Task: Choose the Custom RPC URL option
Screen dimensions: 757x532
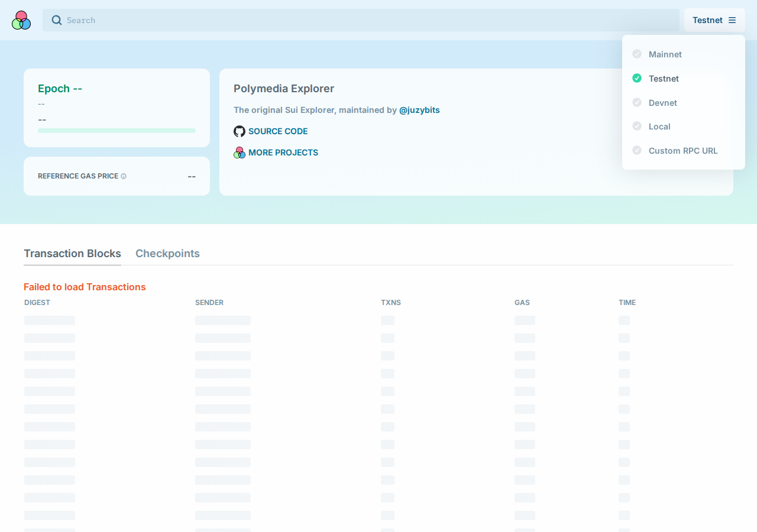Action: pos(684,151)
